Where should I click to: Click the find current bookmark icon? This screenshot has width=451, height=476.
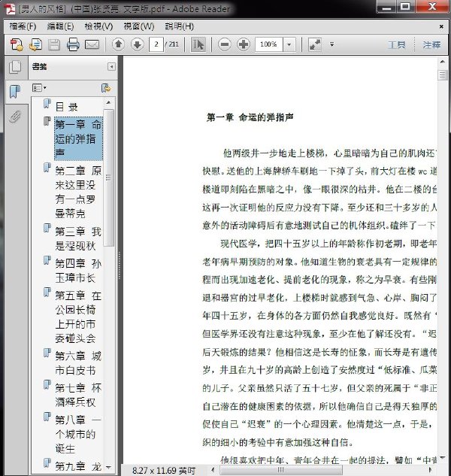106,88
